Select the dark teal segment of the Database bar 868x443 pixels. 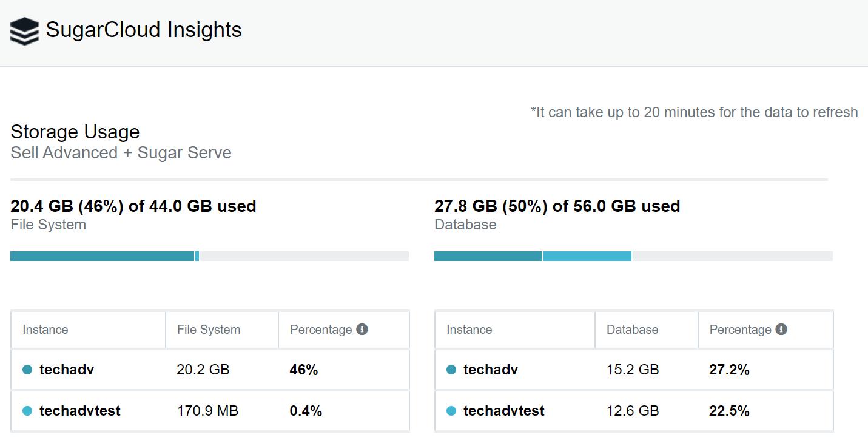pos(488,255)
